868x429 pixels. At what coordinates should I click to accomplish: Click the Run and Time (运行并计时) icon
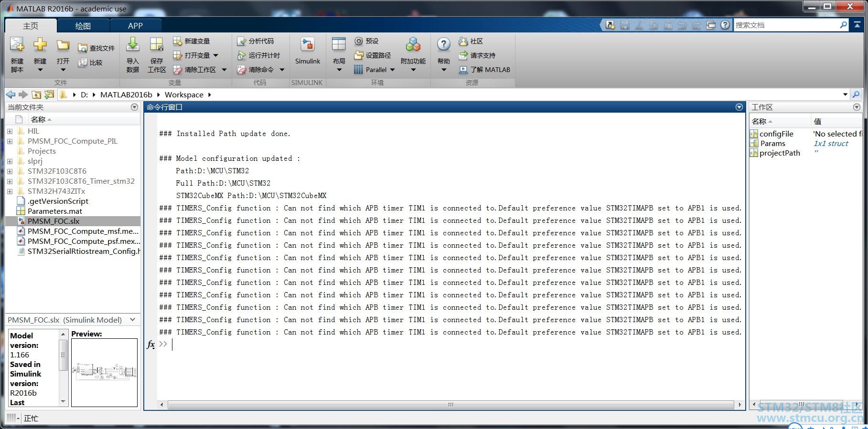pos(242,55)
